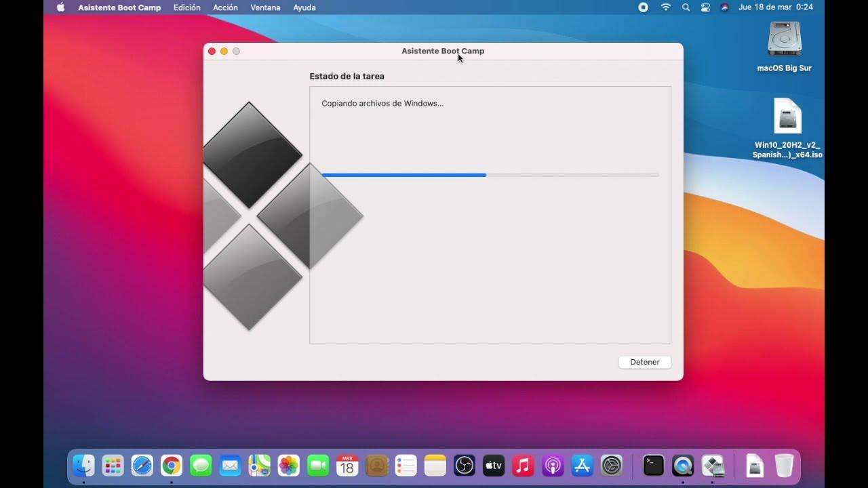Click Boot Camp Assistant icon in the Dock
This screenshot has width=868, height=488.
point(713,466)
